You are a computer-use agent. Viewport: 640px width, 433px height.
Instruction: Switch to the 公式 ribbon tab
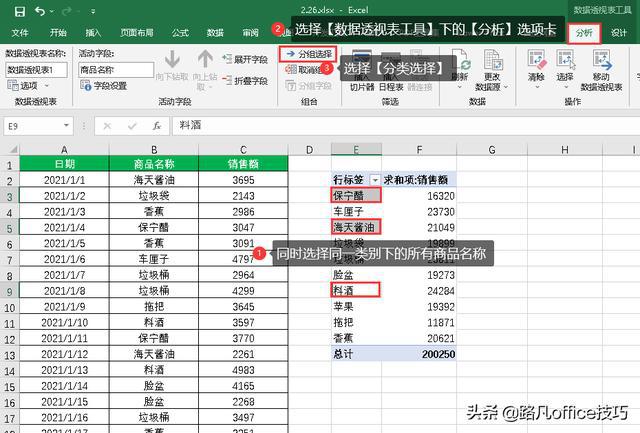click(x=180, y=33)
